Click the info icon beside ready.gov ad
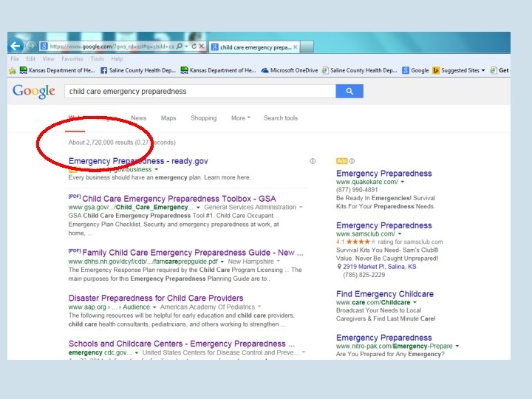The height and width of the screenshot is (399, 532). tap(313, 161)
